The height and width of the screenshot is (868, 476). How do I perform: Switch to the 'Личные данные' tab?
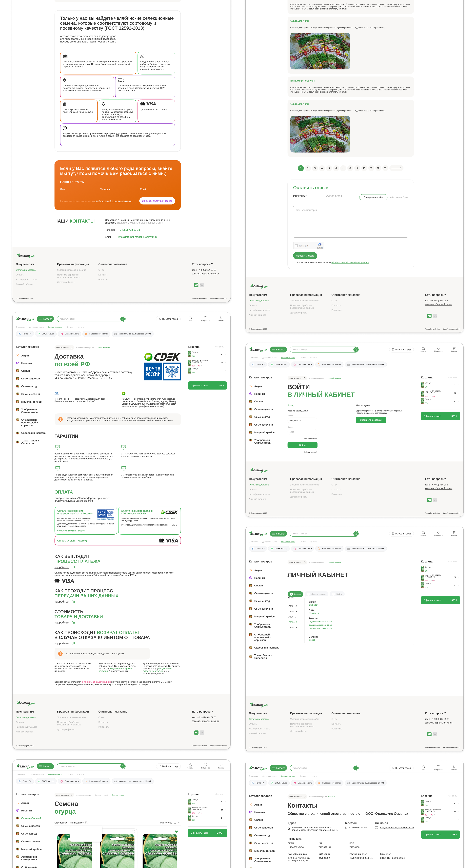coord(316,594)
